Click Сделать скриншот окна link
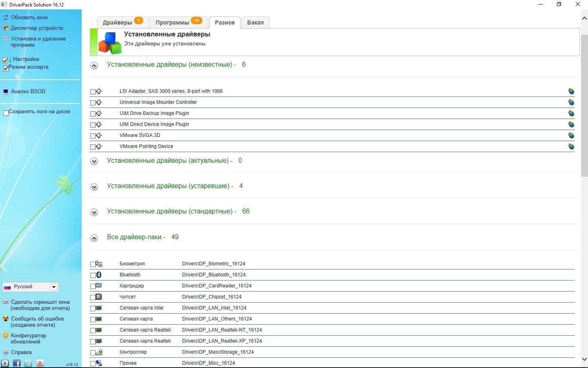The width and height of the screenshot is (588, 368). 40,305
